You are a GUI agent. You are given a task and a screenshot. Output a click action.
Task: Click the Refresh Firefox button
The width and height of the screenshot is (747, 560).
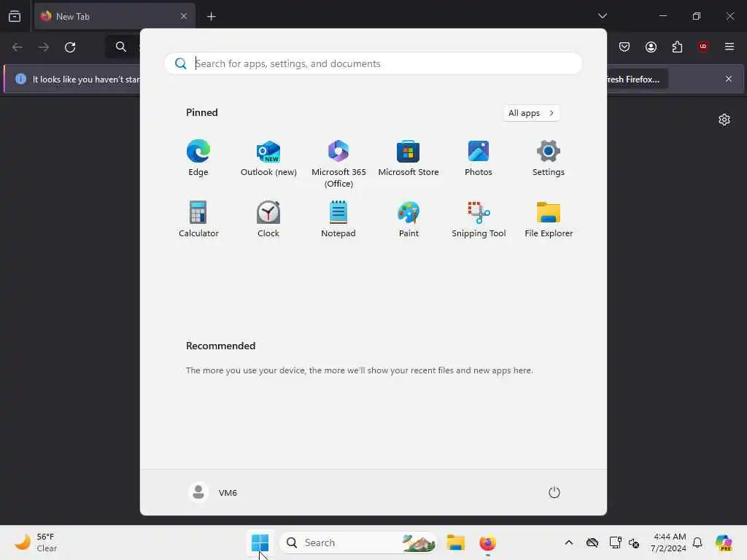point(636,79)
